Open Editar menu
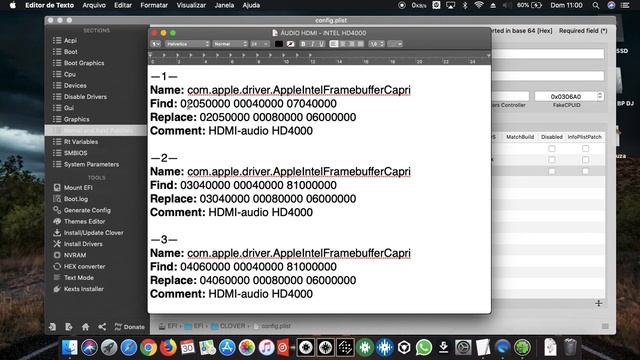 pyautogui.click(x=123, y=5)
